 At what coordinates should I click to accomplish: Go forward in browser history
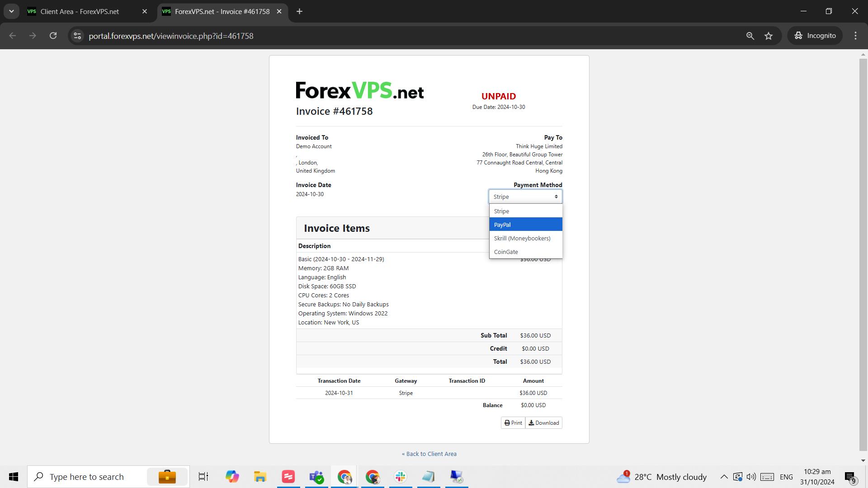[33, 36]
